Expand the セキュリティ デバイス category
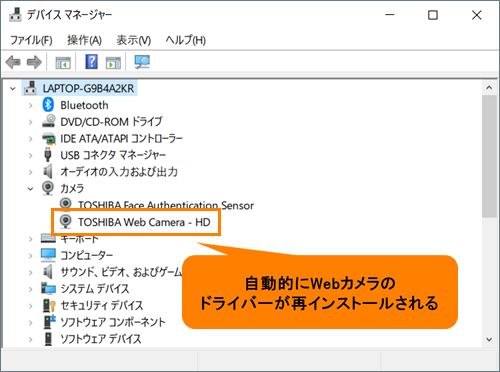Image resolution: width=500 pixels, height=372 pixels. pyautogui.click(x=31, y=306)
